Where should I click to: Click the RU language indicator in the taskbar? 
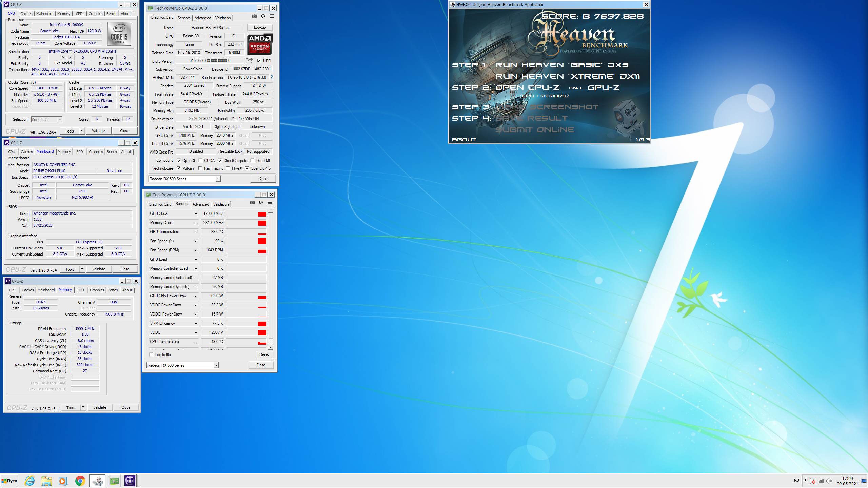[x=796, y=481]
